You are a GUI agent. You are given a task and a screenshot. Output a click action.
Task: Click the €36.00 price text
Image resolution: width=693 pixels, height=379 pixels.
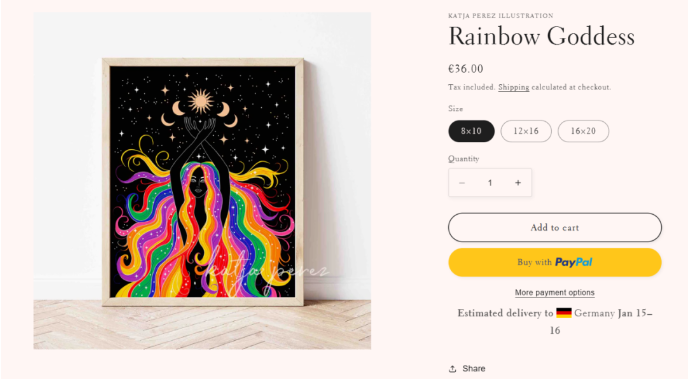465,69
